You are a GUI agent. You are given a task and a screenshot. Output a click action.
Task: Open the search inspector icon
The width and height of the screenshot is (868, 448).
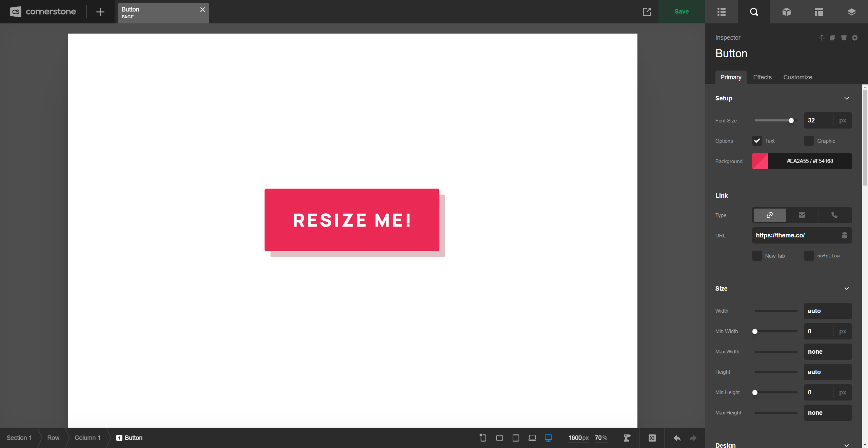(x=754, y=12)
